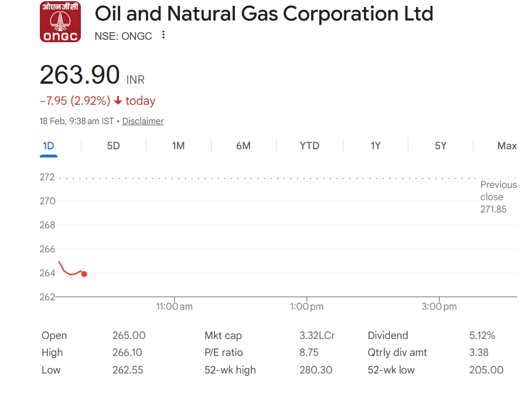Viewport: 532px width, 401px height.
Task: Switch to the 5Y chart range
Action: point(441,146)
